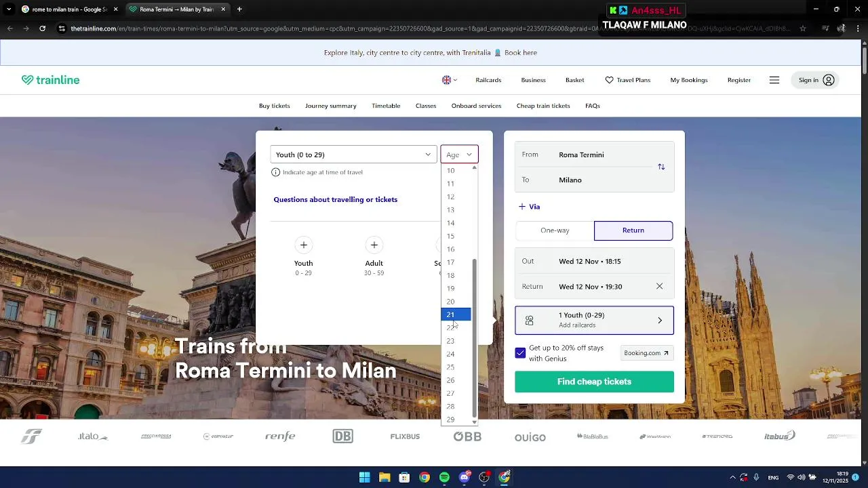Open the hamburger menu icon

[774, 80]
